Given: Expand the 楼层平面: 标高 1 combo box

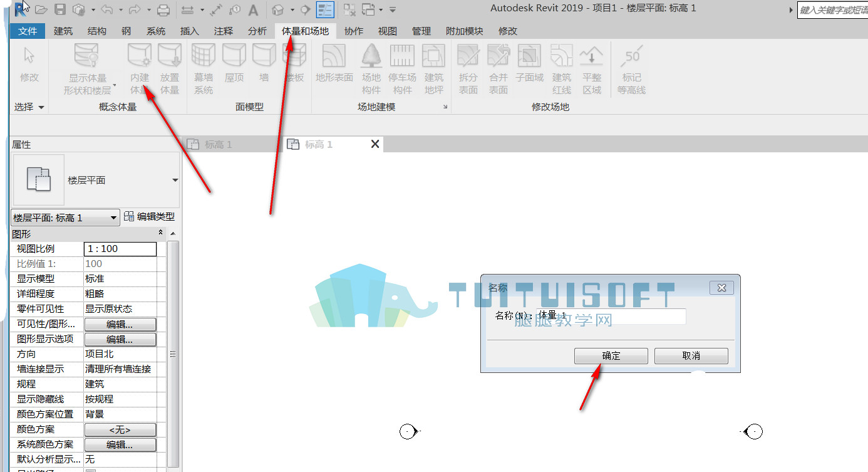Looking at the screenshot, I should click(x=66, y=218).
